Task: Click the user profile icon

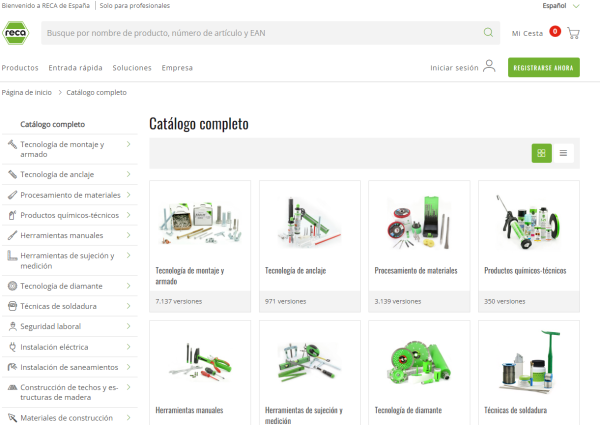Action: (489, 67)
